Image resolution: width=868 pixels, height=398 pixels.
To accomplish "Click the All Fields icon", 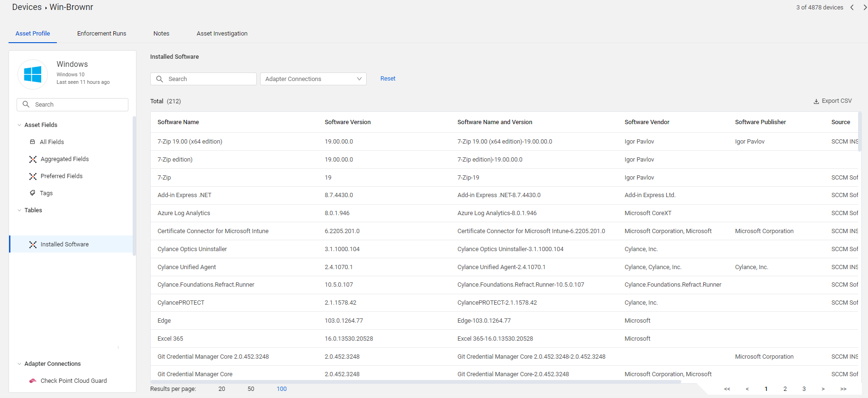I will [x=33, y=142].
